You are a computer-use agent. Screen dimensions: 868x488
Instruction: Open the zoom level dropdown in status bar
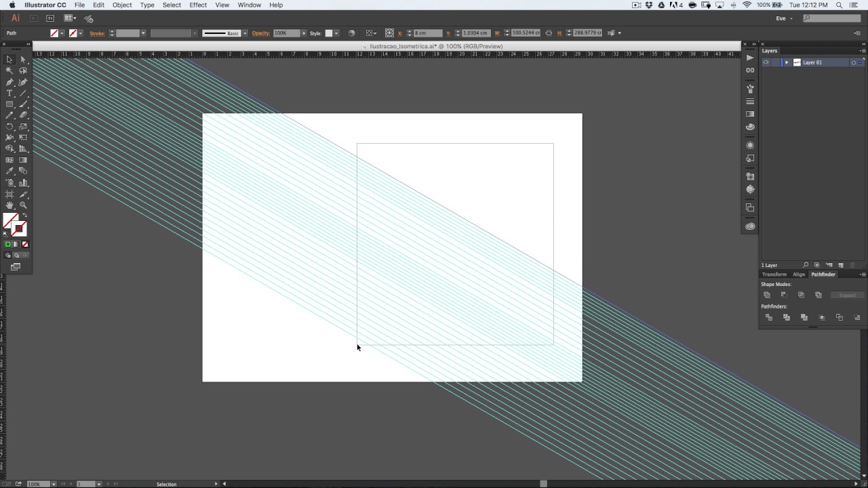pyautogui.click(x=53, y=484)
